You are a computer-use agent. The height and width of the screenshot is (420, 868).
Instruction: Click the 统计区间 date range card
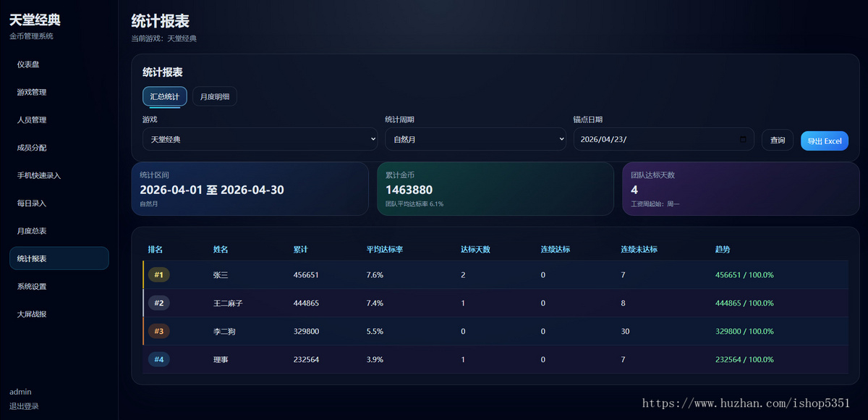pos(250,189)
